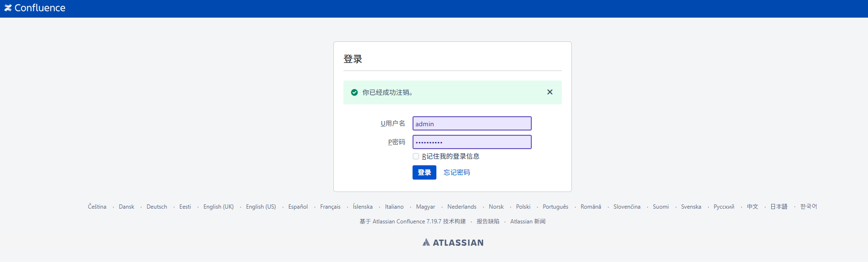868x262 pixels.
Task: Select 日本語 language link
Action: click(x=779, y=207)
